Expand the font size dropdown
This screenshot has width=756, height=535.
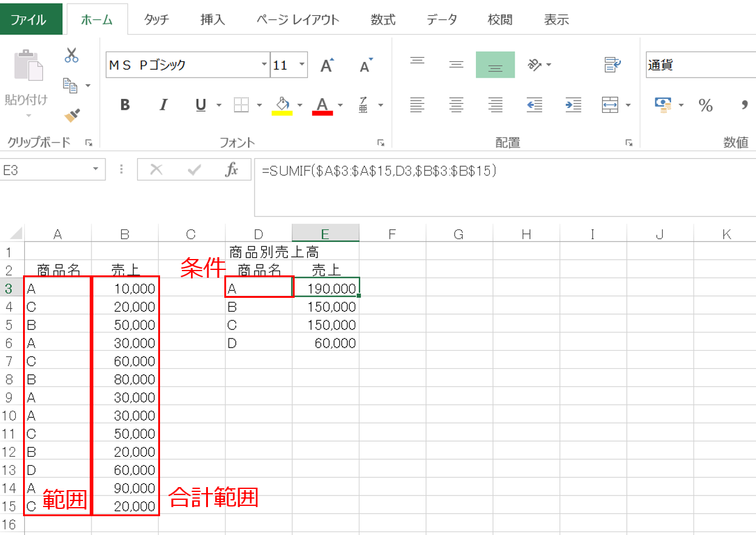click(x=302, y=65)
